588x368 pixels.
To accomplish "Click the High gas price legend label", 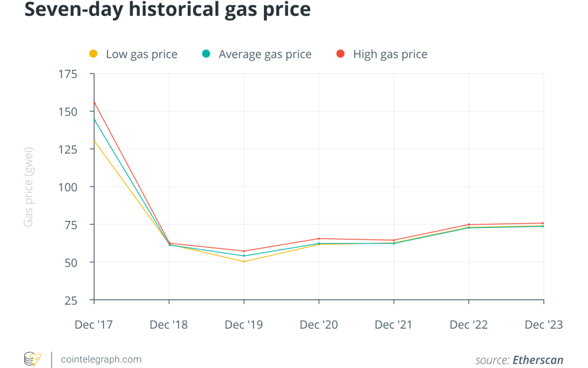I will point(390,54).
